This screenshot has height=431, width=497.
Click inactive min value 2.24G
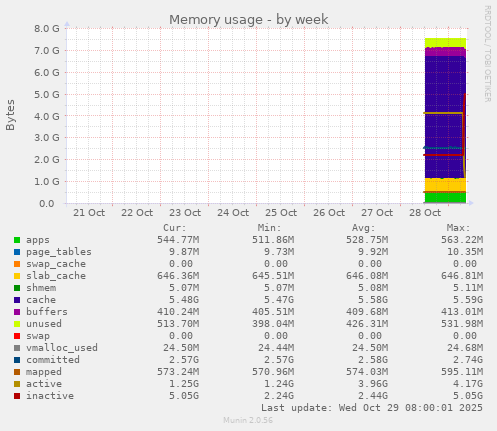279,396
